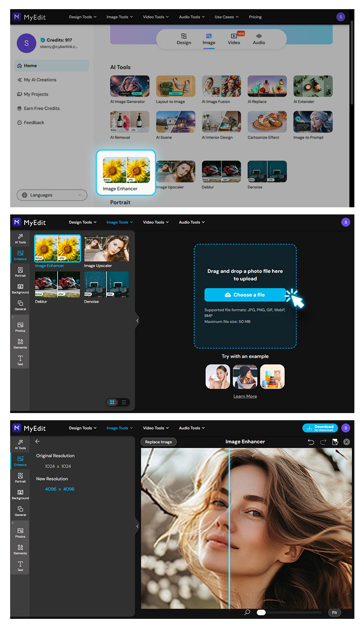This screenshot has width=364, height=629.
Task: Open the Image Enhancer tool on the home page
Action: click(126, 172)
